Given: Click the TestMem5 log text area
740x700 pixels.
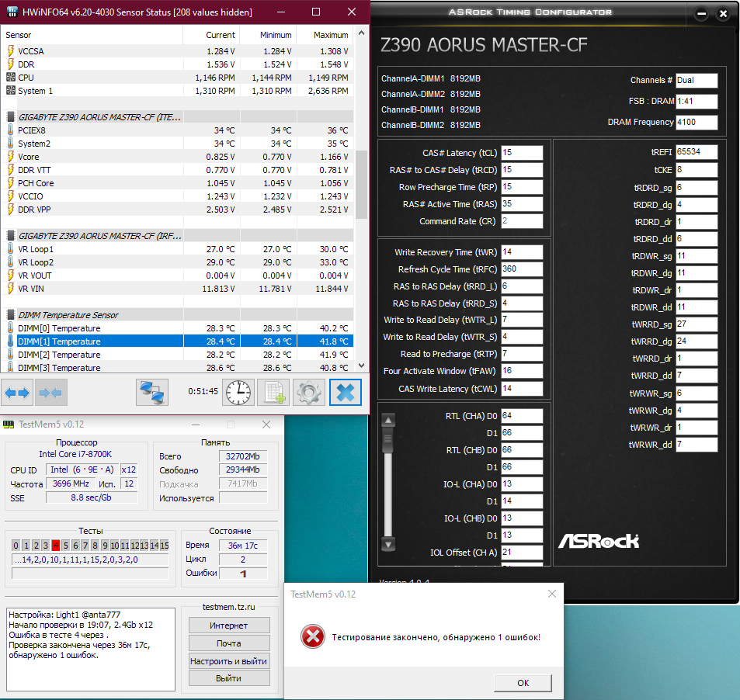Looking at the screenshot, I should pos(91,649).
